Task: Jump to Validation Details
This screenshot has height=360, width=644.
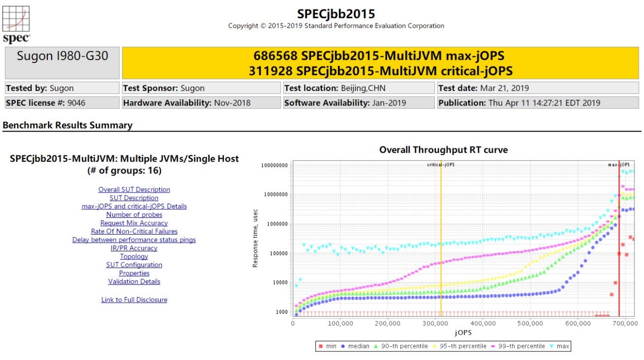Action: pos(134,282)
